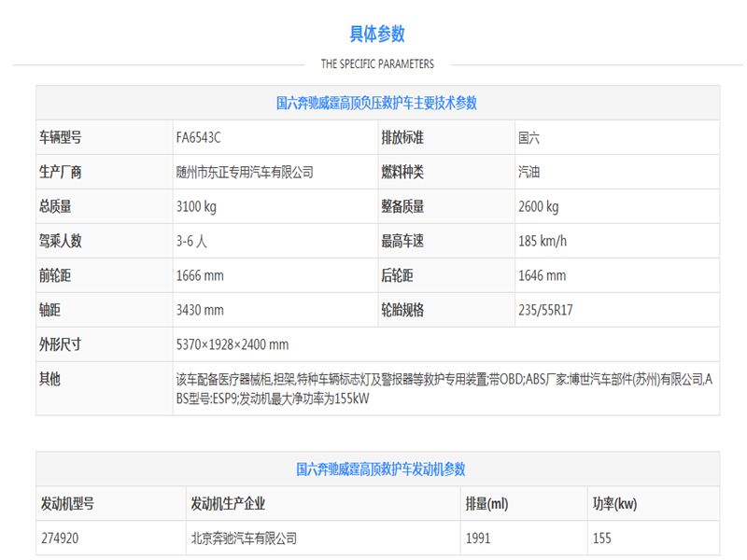Image resolution: width=747 pixels, height=560 pixels.
Task: Select the 3-6 人 value
Action: click(x=191, y=241)
